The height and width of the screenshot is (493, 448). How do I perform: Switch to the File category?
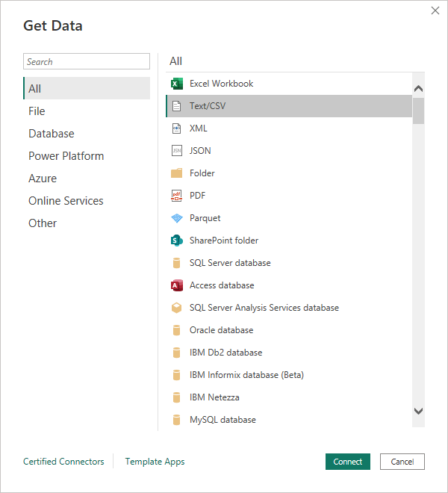[x=37, y=111]
